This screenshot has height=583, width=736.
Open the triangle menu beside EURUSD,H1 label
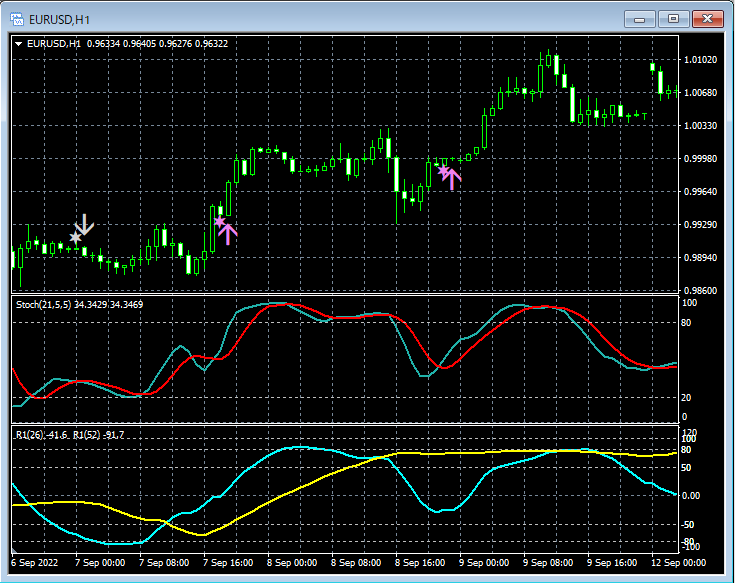[19, 44]
